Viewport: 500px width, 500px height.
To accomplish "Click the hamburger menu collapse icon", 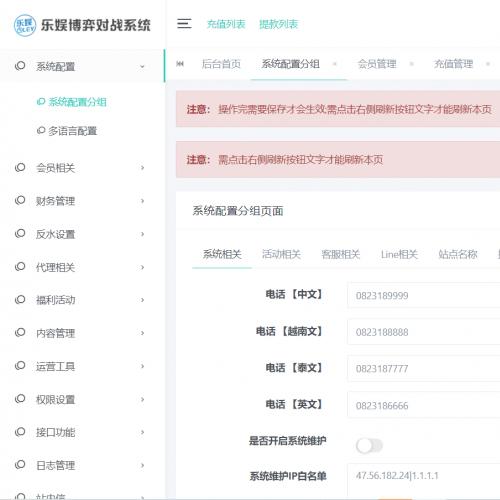I will (184, 24).
